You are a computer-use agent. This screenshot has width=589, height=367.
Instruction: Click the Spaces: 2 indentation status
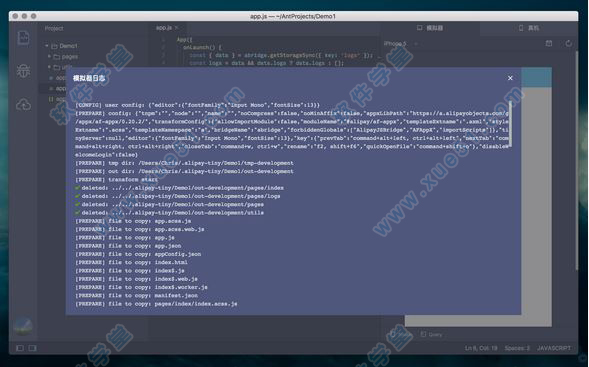click(x=517, y=348)
